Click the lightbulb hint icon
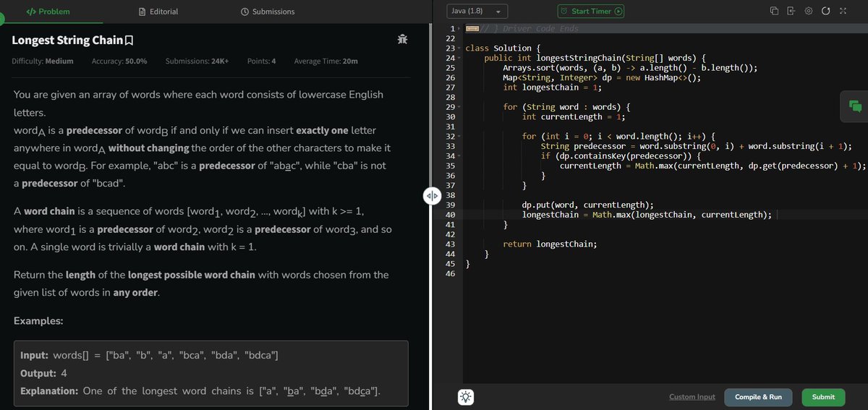This screenshot has height=410, width=868. tap(466, 397)
